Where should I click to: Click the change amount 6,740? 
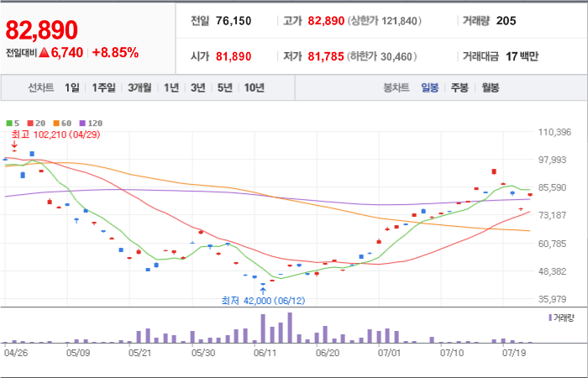click(x=66, y=53)
